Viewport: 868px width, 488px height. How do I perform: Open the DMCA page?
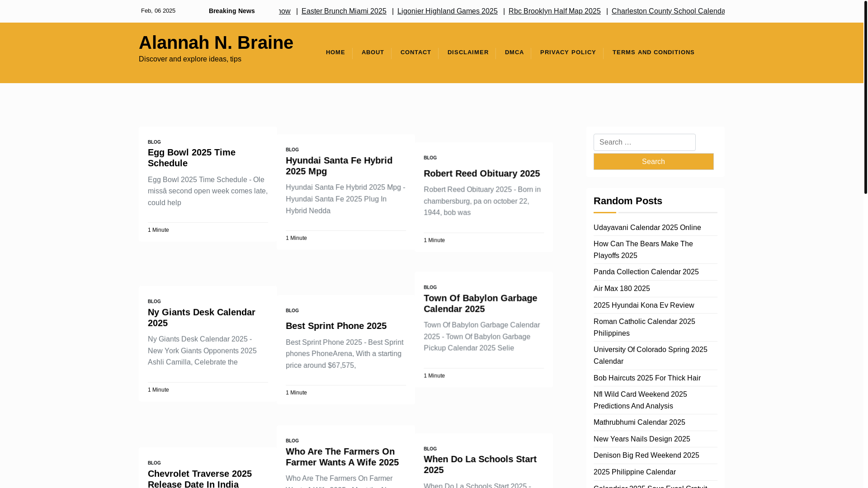click(x=514, y=52)
